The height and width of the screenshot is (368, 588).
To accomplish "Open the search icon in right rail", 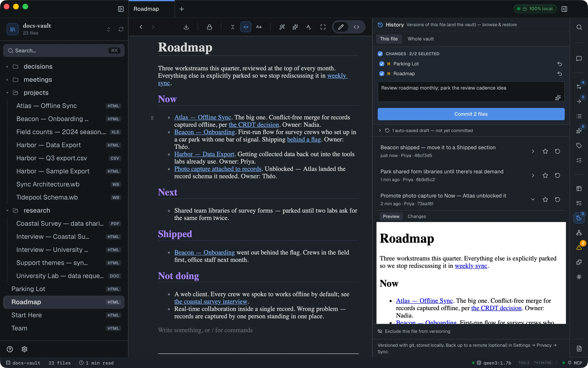I will pyautogui.click(x=579, y=27).
